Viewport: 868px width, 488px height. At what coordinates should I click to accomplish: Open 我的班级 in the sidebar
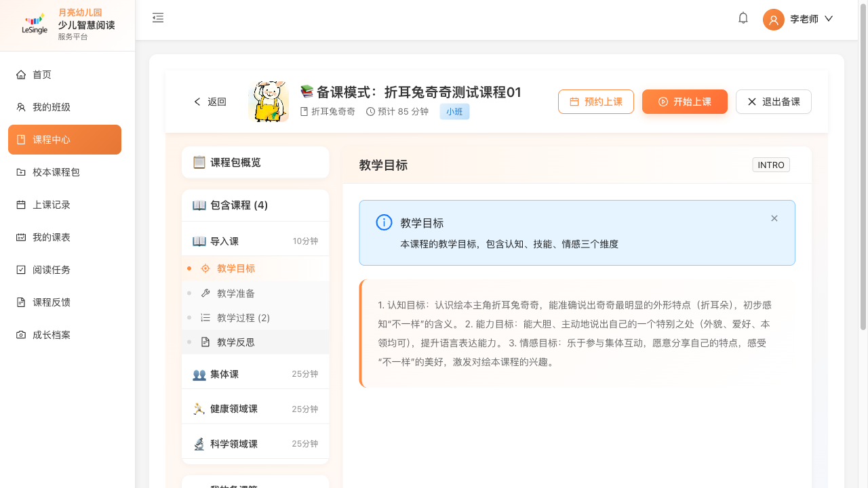(x=64, y=107)
